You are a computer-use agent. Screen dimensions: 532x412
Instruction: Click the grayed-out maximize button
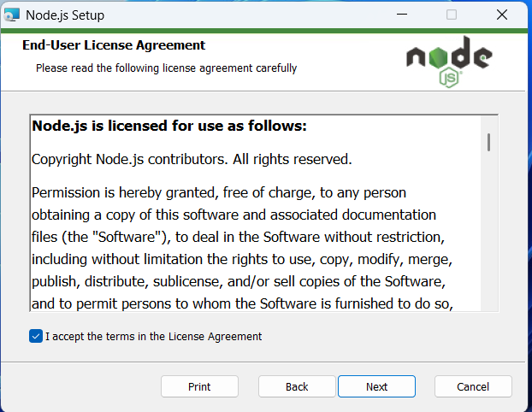click(452, 15)
